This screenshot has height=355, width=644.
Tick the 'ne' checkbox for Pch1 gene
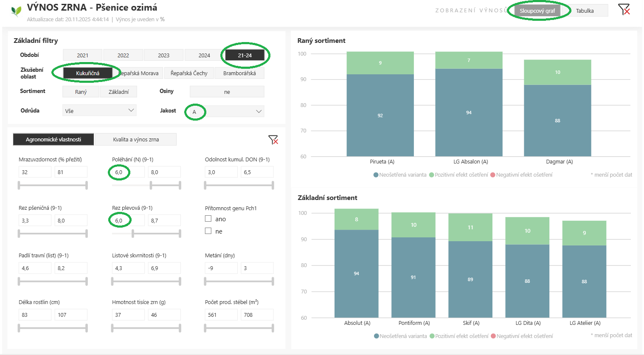pos(208,231)
